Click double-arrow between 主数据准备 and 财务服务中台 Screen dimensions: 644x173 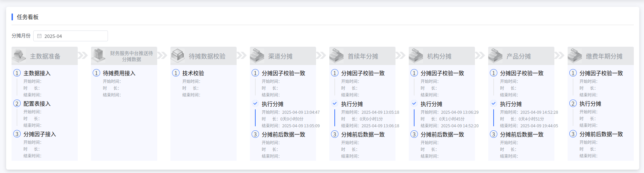click(x=83, y=55)
